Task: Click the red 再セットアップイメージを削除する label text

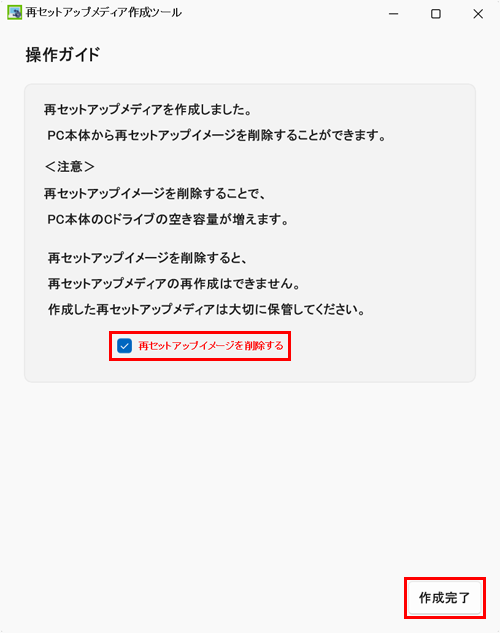Action: click(211, 346)
